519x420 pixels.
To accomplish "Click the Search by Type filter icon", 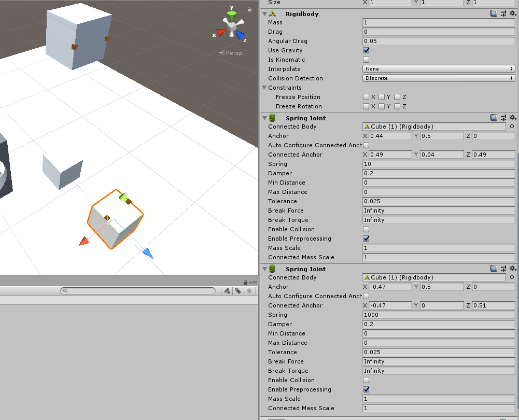I will coord(227,291).
